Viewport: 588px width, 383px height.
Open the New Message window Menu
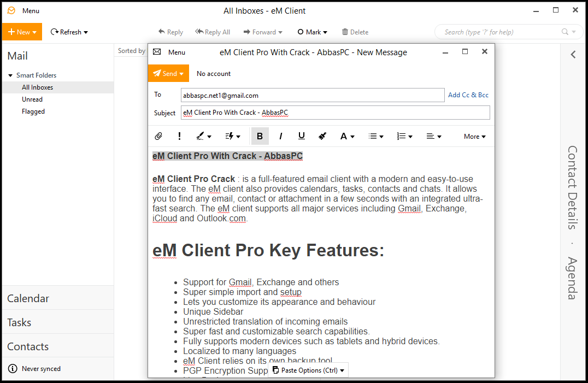pos(177,52)
